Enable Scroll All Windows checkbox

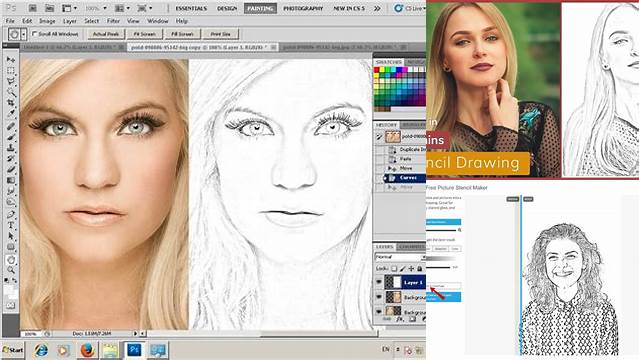(x=35, y=34)
